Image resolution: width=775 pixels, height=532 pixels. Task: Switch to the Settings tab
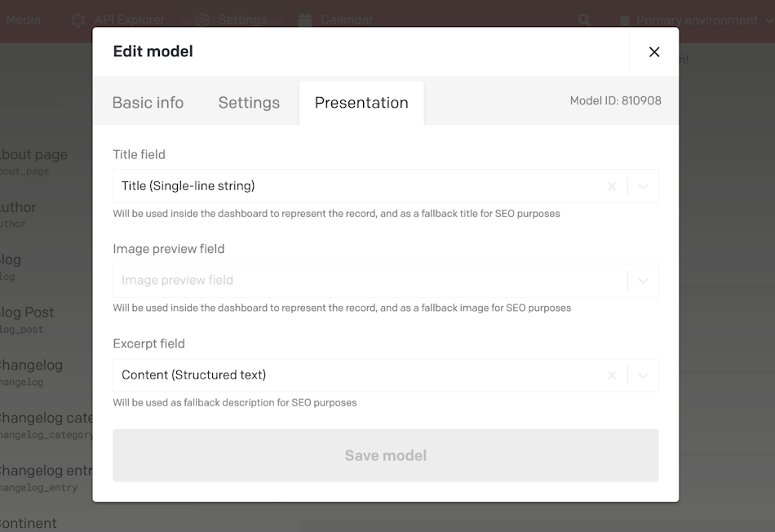click(249, 102)
